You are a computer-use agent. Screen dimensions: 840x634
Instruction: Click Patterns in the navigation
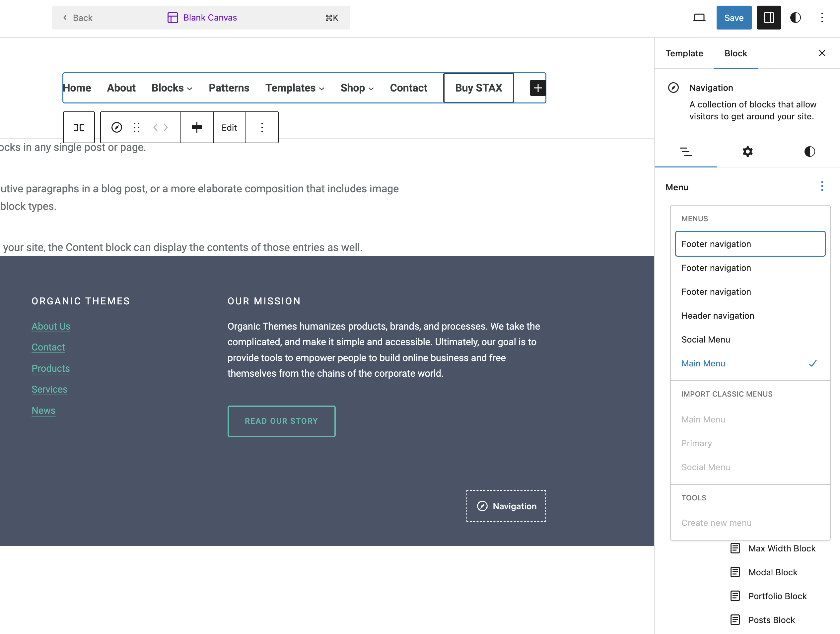(229, 88)
